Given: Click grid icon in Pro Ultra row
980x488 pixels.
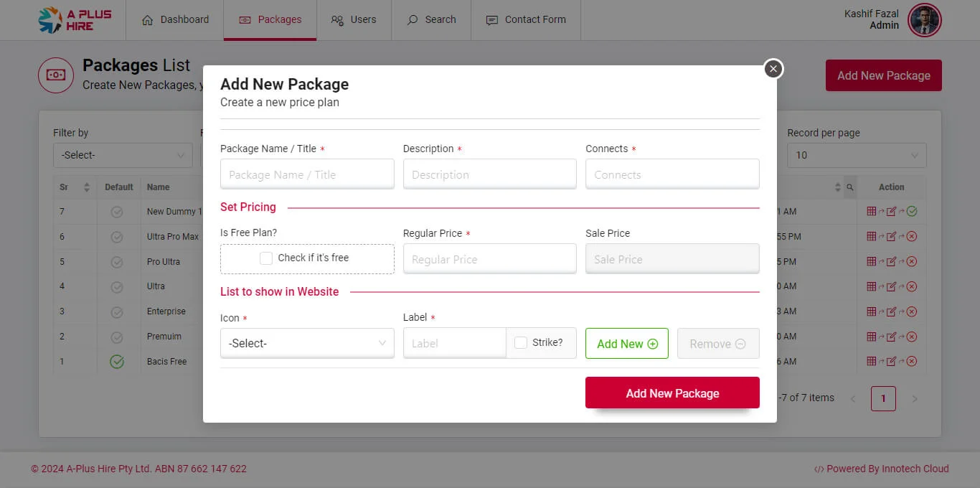Looking at the screenshot, I should click(x=872, y=261).
